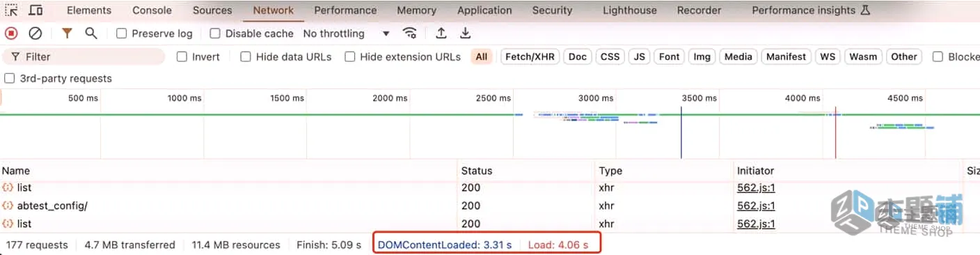Screen dimensions: 980x255
Task: Click the 177 requests status entry
Action: pyautogui.click(x=37, y=245)
